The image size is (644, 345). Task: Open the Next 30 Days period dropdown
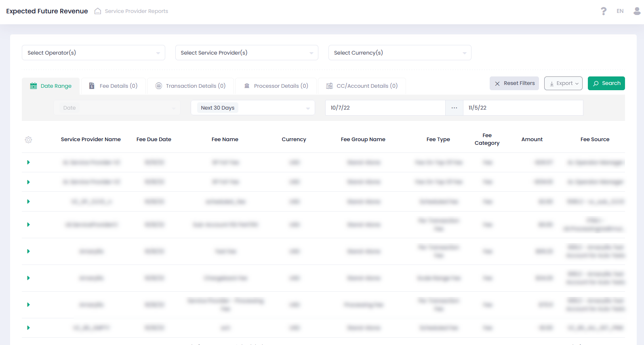coord(253,108)
